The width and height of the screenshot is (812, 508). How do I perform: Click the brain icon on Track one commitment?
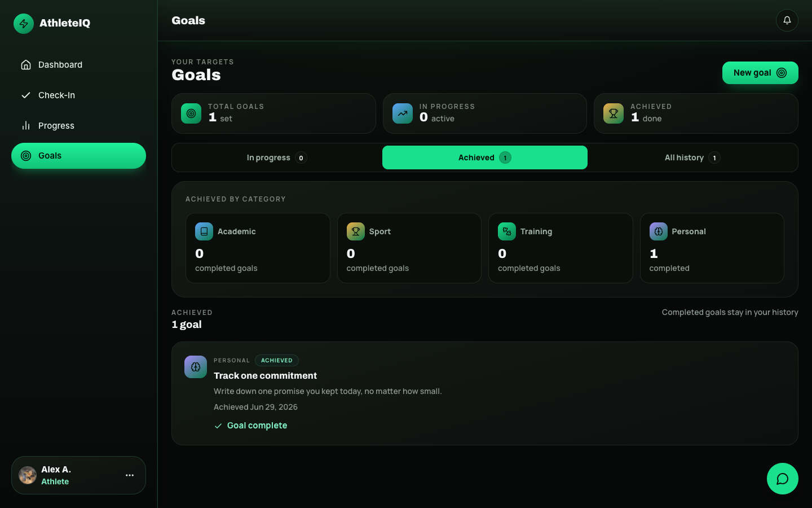[196, 367]
